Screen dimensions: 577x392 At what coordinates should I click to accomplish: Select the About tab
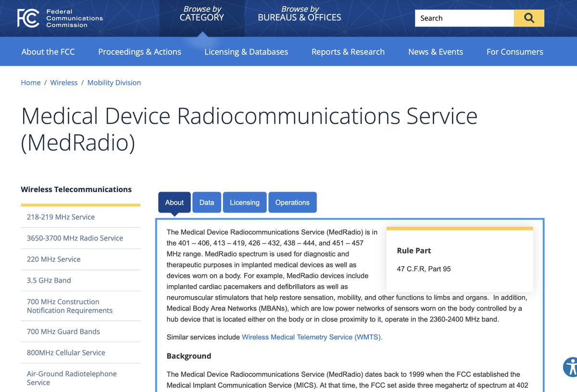click(175, 202)
